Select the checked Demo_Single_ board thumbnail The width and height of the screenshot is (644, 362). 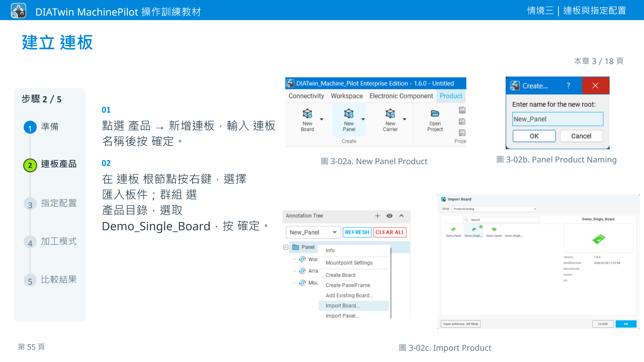point(474,229)
